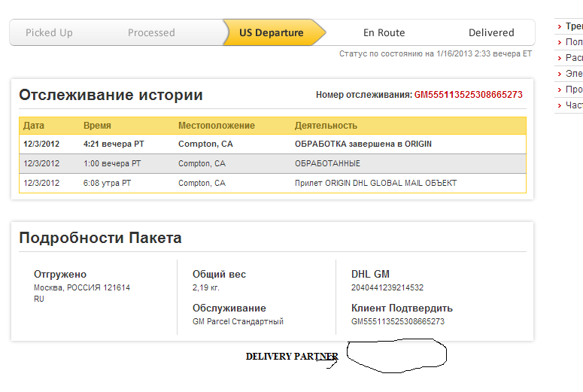Click the arrow after DELIVERY PARTNER text
The image size is (583, 392).
[328, 358]
